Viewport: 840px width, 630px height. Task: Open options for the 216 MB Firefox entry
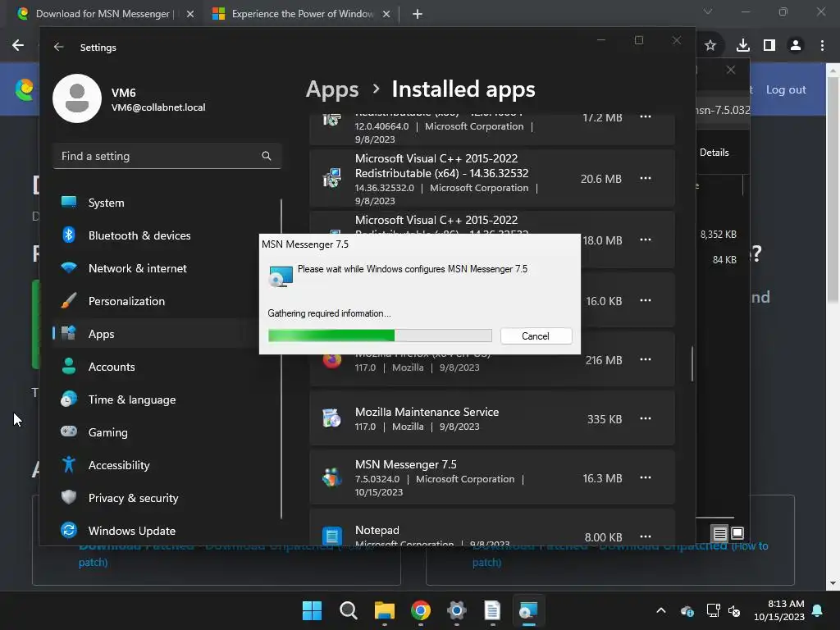(x=646, y=359)
